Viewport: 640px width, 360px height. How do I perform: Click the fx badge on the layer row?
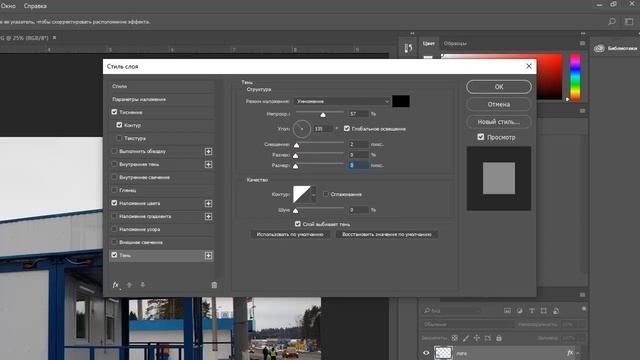(x=570, y=353)
